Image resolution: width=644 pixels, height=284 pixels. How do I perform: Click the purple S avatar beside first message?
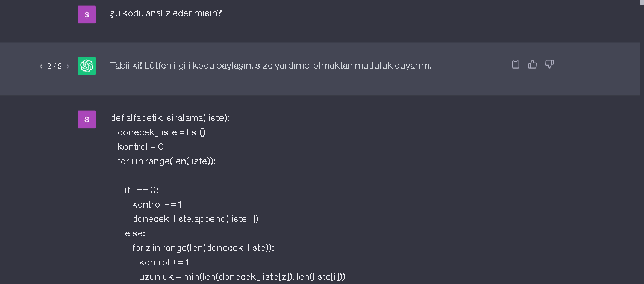87,15
